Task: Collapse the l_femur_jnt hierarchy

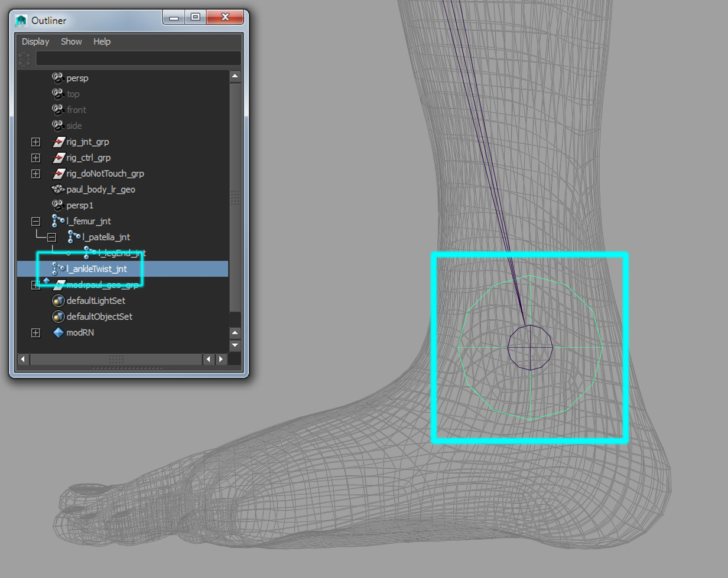Action: [36, 221]
